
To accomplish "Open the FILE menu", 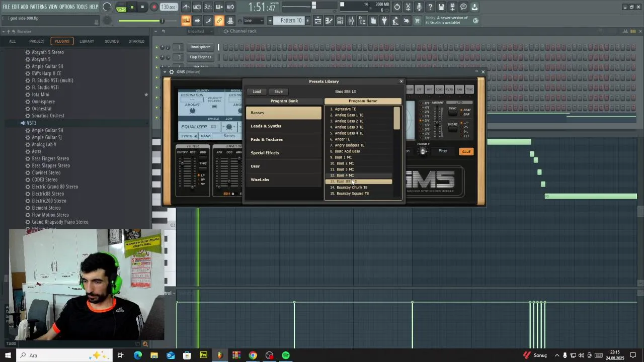I will click(6, 7).
